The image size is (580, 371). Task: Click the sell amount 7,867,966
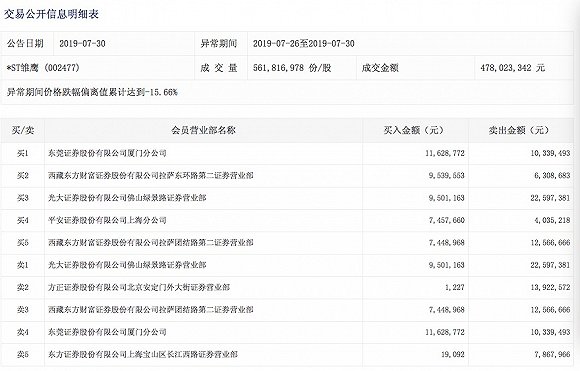click(552, 354)
